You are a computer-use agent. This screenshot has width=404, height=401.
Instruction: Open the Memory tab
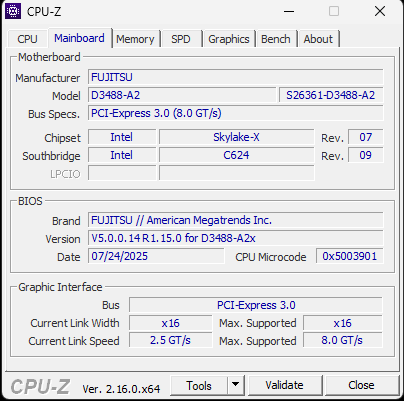point(135,39)
